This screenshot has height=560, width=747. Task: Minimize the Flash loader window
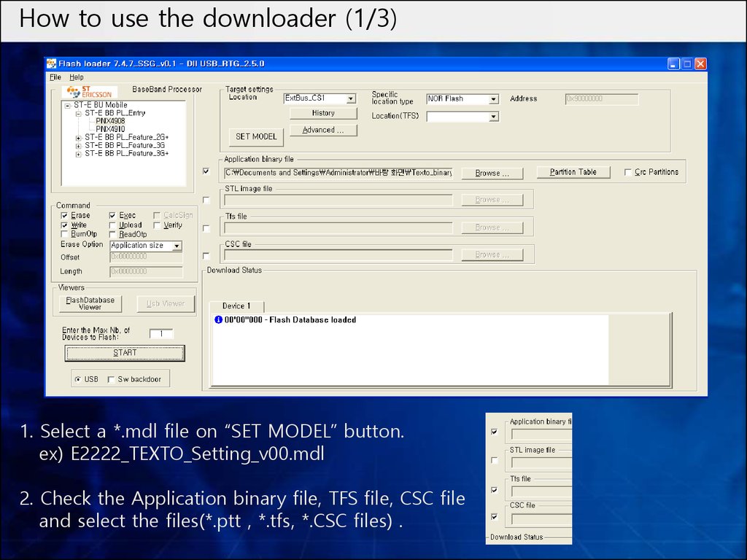673,64
